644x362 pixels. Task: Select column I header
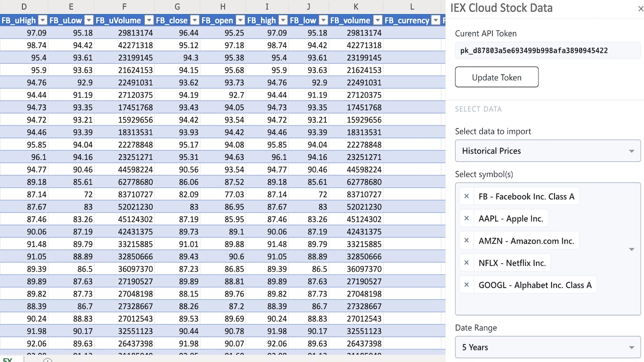[267, 7]
